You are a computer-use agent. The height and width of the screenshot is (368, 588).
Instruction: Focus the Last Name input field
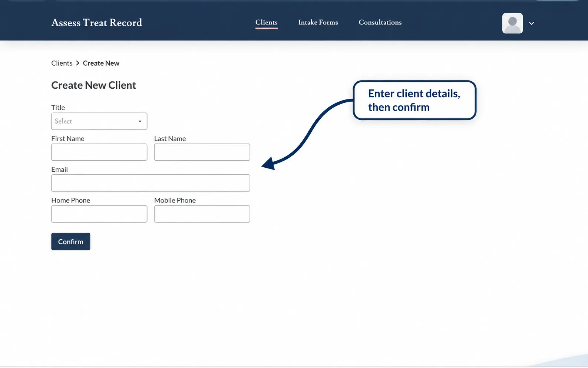tap(202, 152)
